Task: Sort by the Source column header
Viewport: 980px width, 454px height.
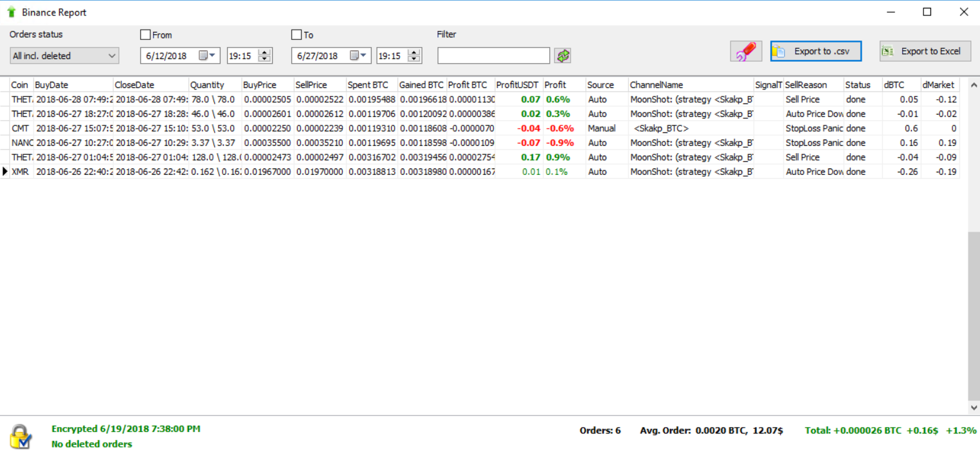Action: click(x=607, y=85)
